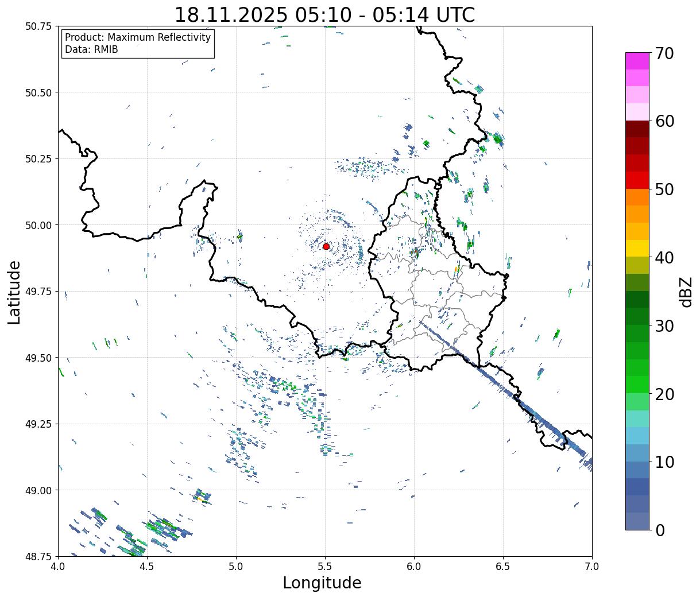
Task: Click the magenta top swatch of colorbar
Action: [x=637, y=61]
